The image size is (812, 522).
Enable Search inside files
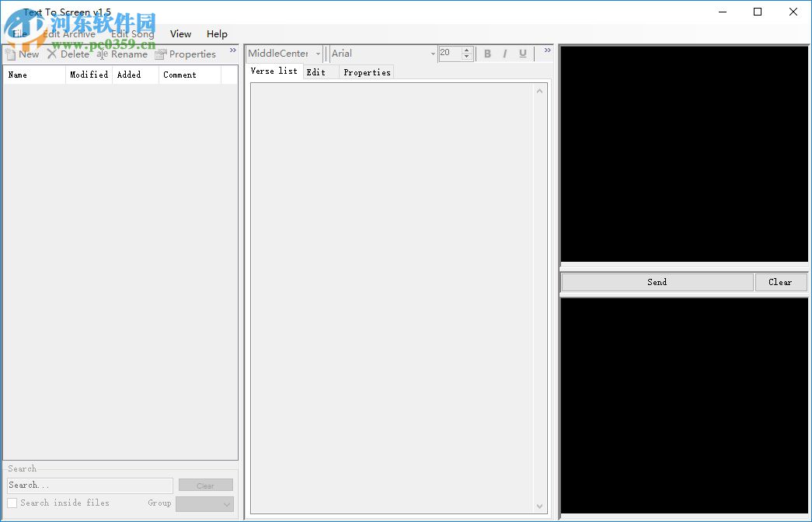pos(12,503)
